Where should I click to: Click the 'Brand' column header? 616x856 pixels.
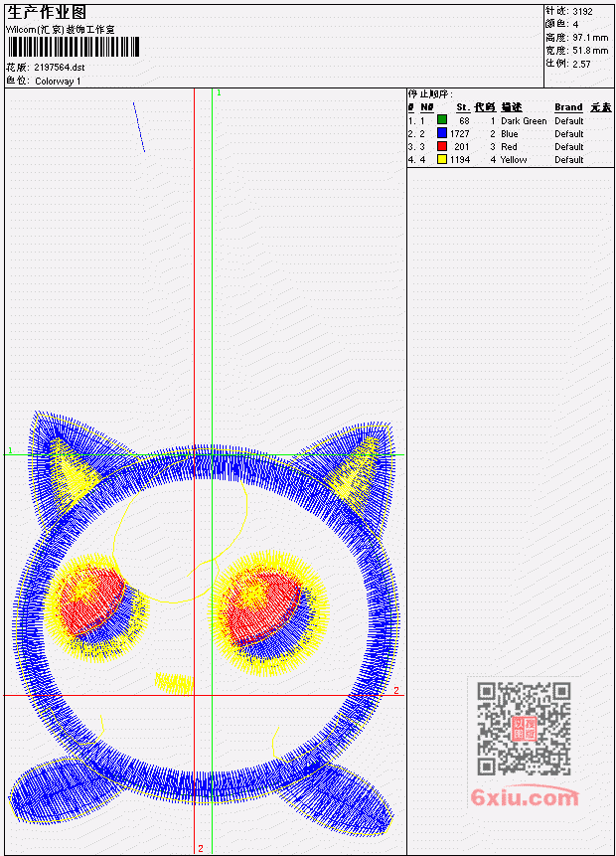point(568,107)
